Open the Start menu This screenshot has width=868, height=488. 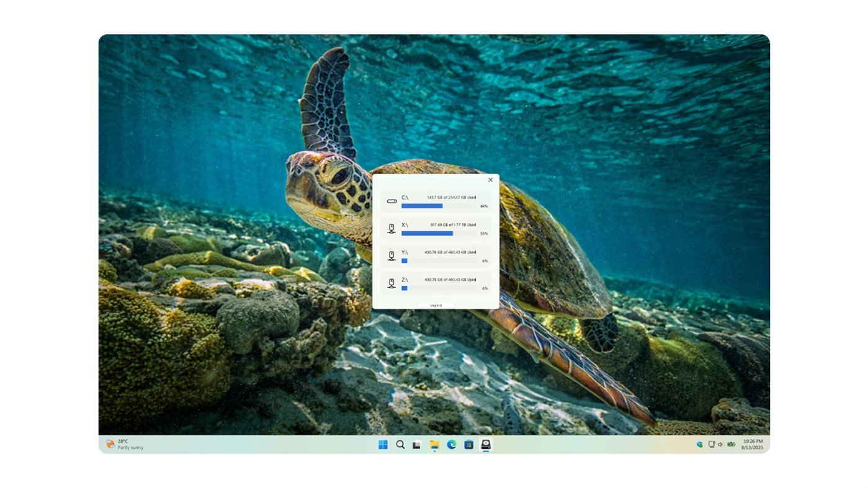point(382,444)
